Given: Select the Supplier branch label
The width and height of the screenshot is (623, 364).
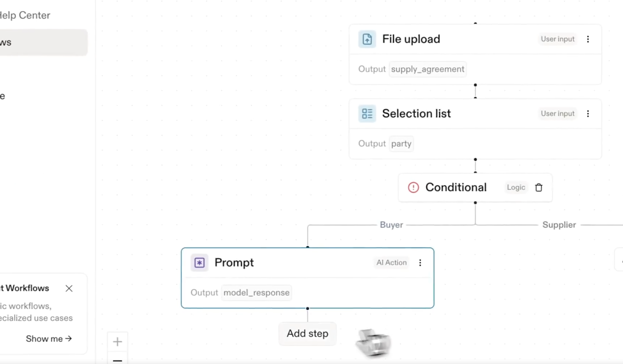Looking at the screenshot, I should [559, 225].
